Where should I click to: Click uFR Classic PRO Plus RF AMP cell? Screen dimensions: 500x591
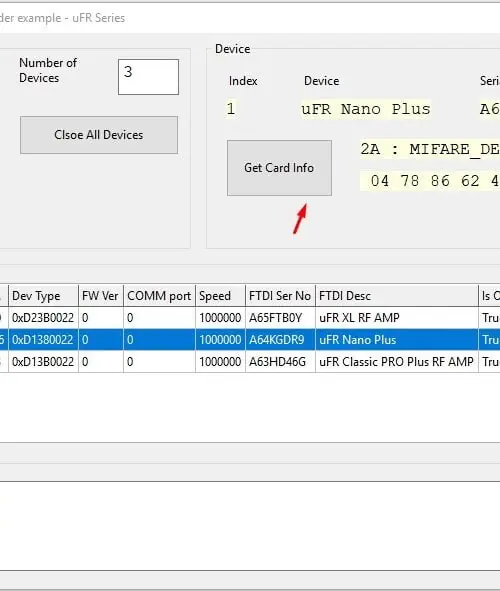point(396,362)
